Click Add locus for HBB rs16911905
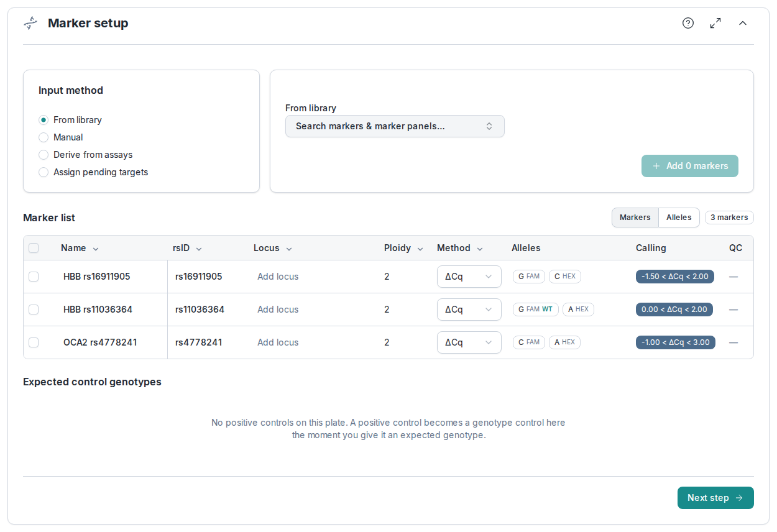 (x=278, y=277)
